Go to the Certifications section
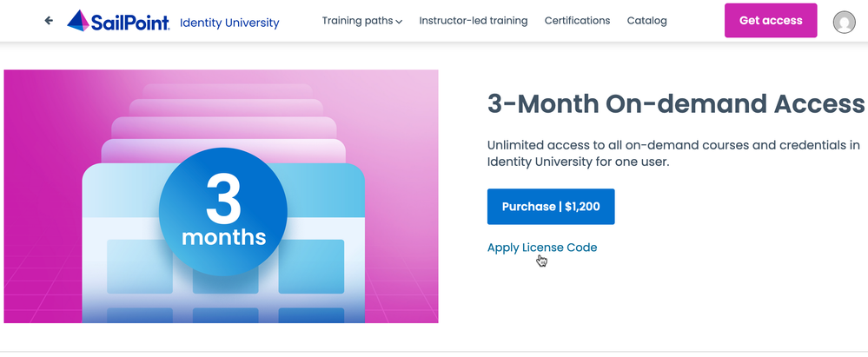 [577, 21]
